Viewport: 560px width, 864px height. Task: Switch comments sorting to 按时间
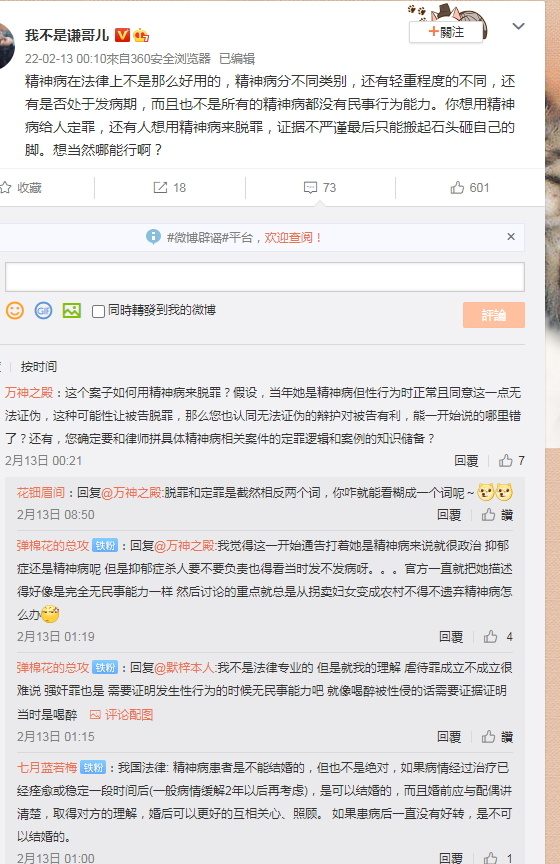(39, 366)
